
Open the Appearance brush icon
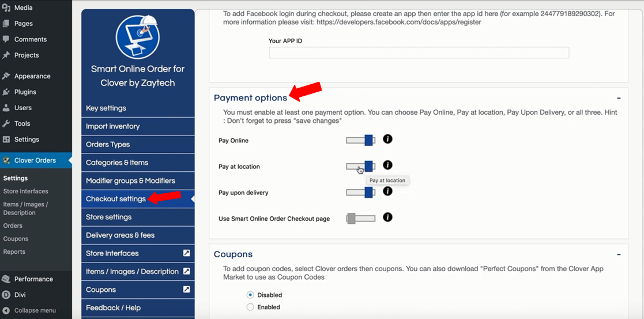click(x=6, y=76)
